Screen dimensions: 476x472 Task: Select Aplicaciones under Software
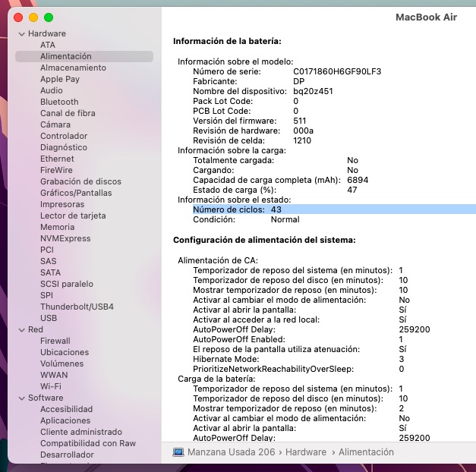click(65, 420)
